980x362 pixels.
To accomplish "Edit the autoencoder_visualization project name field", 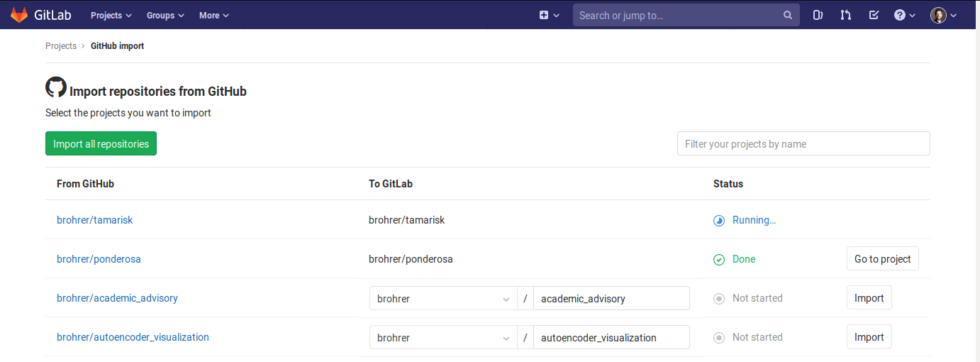I will 611,337.
